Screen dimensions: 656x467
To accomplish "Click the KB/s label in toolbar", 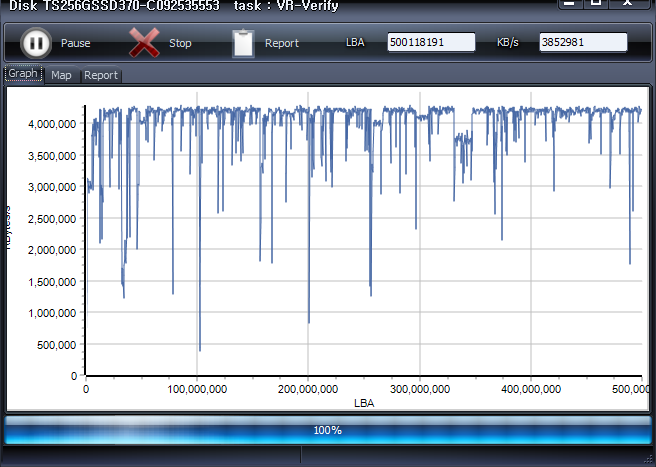I will [507, 43].
